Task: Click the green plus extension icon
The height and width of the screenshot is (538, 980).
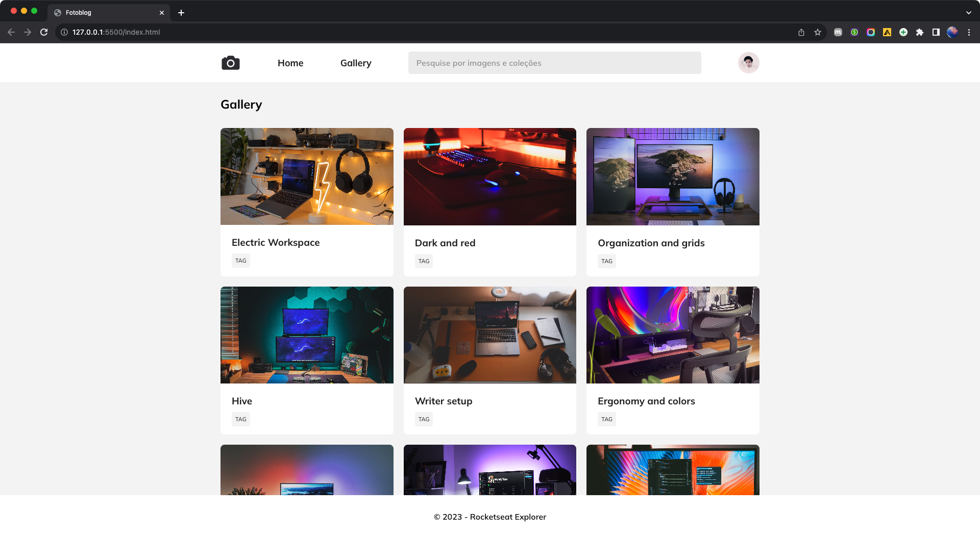Action: [x=903, y=32]
